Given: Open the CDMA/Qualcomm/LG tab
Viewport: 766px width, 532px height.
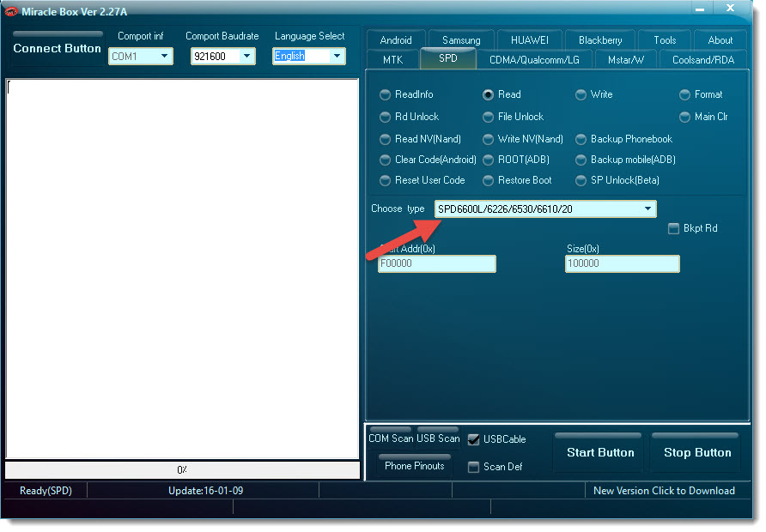Looking at the screenshot, I should 534,59.
